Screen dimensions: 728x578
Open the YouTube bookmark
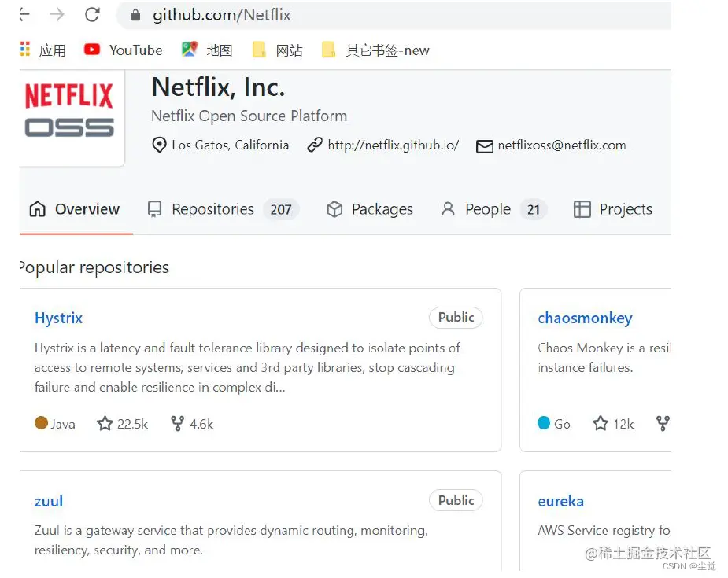coord(123,50)
